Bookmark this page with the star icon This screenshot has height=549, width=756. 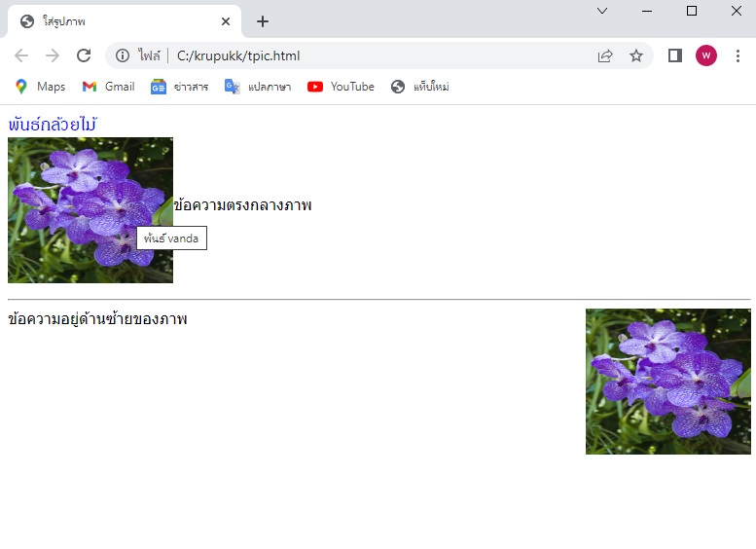tap(636, 55)
